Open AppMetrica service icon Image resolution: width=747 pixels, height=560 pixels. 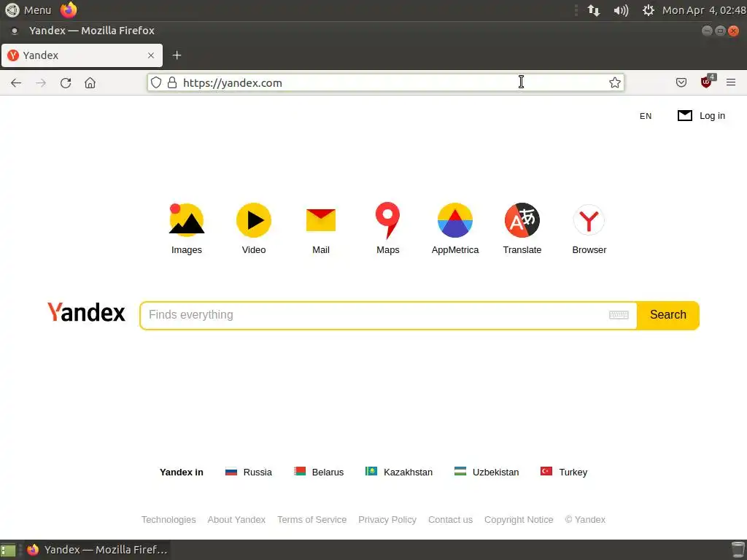455,220
